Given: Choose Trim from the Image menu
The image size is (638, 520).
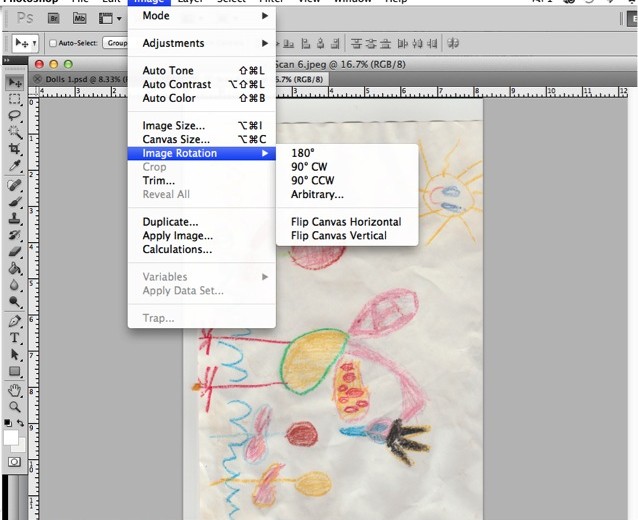Looking at the screenshot, I should click(x=202, y=181).
